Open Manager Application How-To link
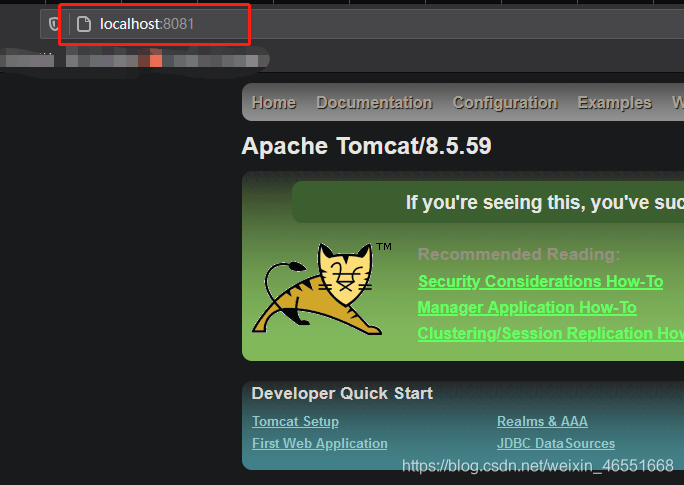684x485 pixels. 527,307
